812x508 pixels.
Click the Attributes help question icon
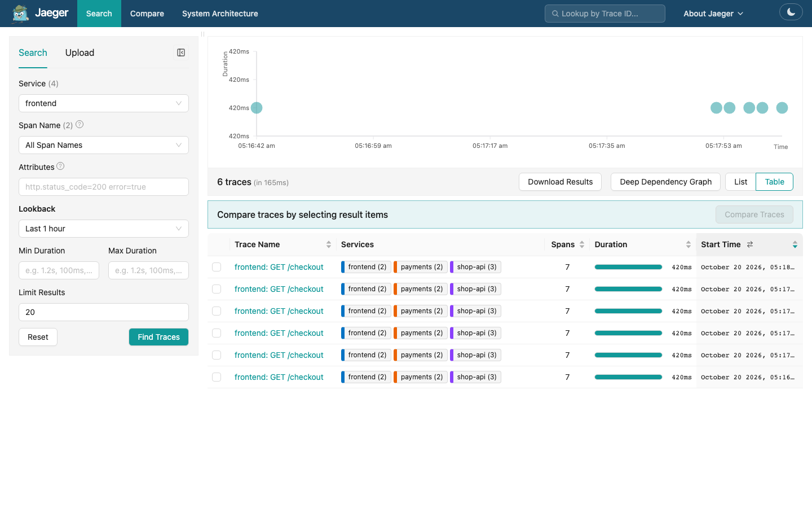coord(60,167)
